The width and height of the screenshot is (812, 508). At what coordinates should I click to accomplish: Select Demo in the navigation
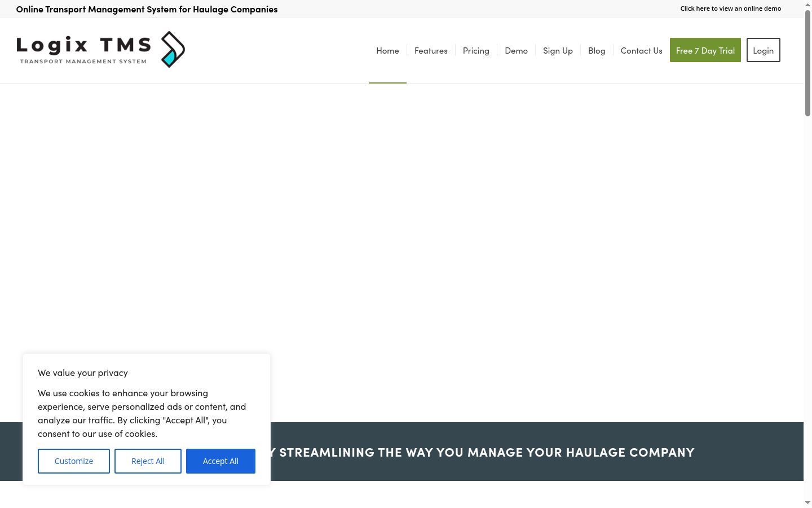click(x=516, y=51)
